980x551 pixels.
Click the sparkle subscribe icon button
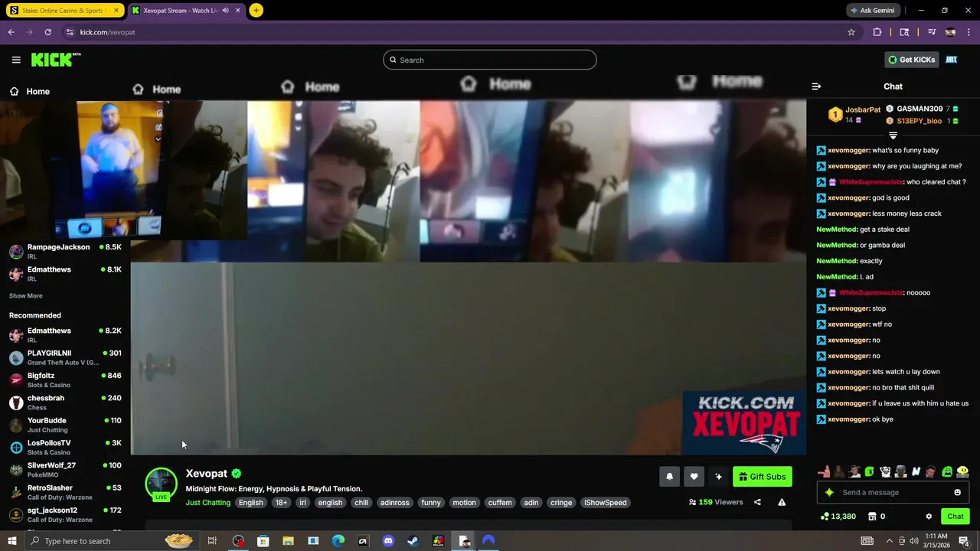pyautogui.click(x=718, y=477)
